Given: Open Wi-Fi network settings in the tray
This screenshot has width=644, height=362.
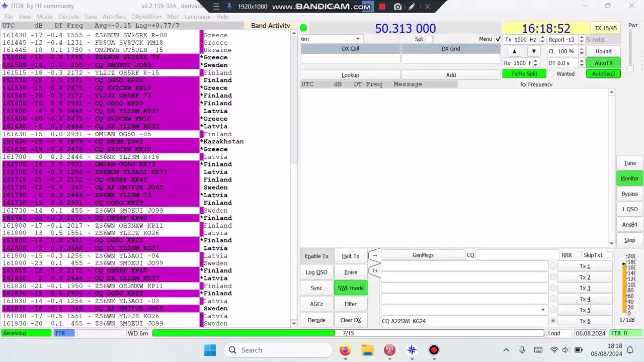Looking at the screenshot, I should [x=554, y=350].
